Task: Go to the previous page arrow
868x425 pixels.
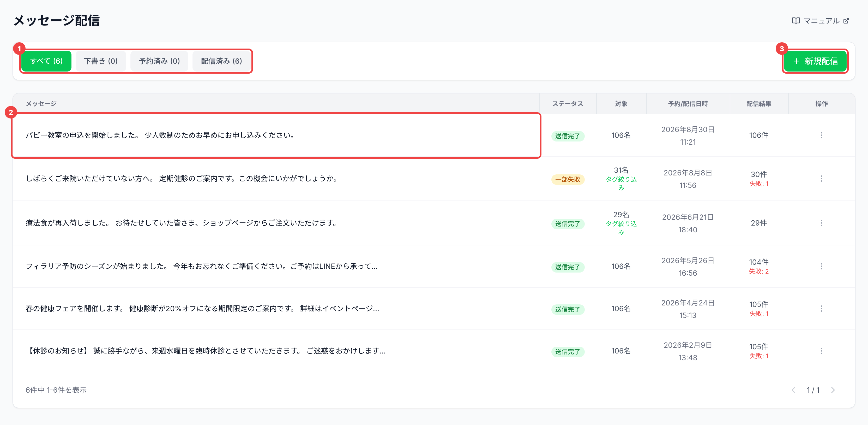Action: point(793,390)
